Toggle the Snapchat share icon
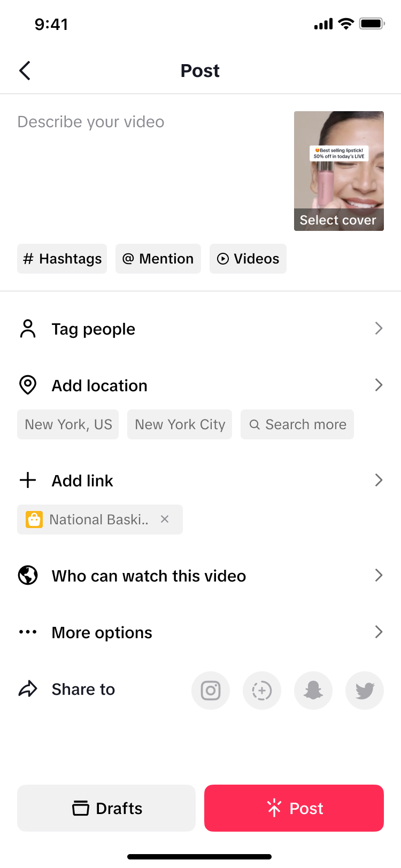Image resolution: width=401 pixels, height=868 pixels. (313, 691)
